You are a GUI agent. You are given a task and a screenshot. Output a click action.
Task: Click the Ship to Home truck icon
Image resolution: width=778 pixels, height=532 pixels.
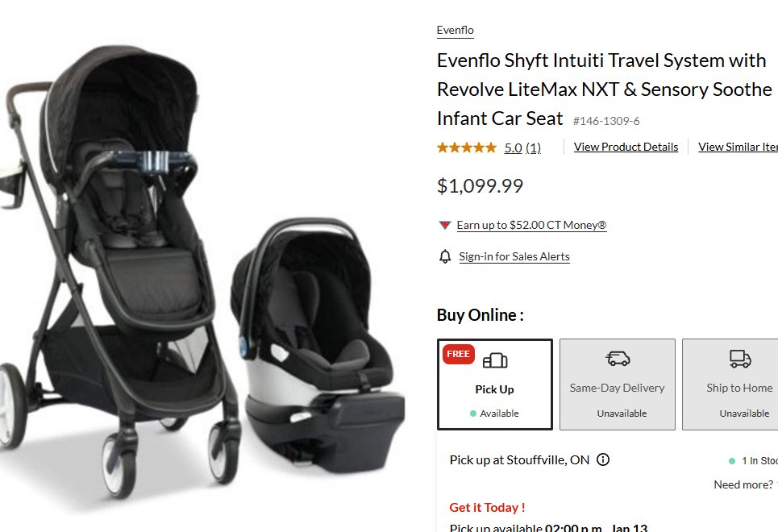coord(740,359)
